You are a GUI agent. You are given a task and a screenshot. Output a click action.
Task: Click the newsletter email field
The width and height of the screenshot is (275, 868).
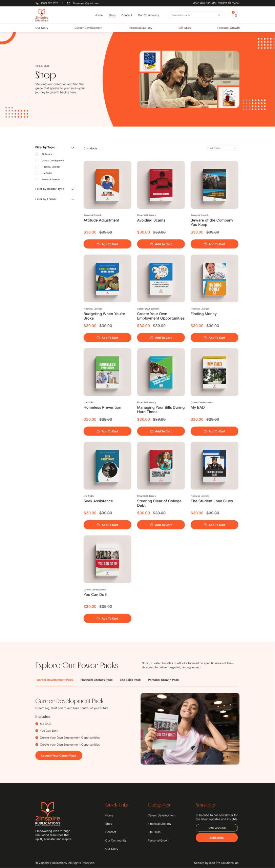217,828
